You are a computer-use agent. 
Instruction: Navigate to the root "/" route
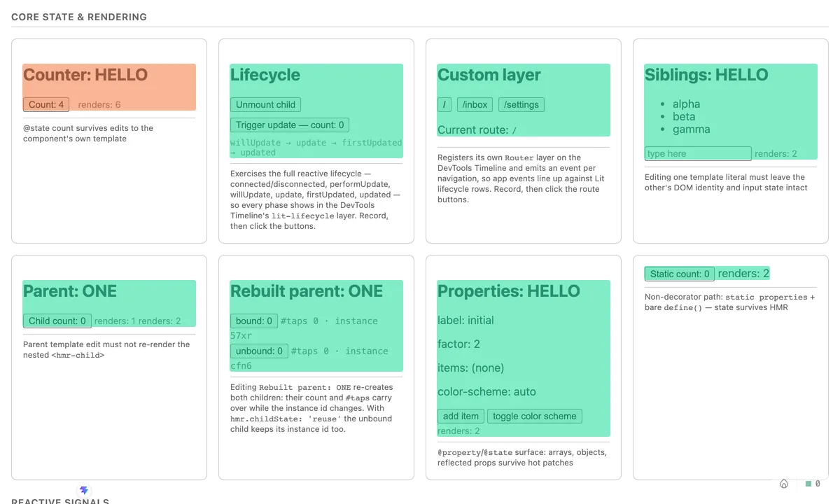click(444, 104)
